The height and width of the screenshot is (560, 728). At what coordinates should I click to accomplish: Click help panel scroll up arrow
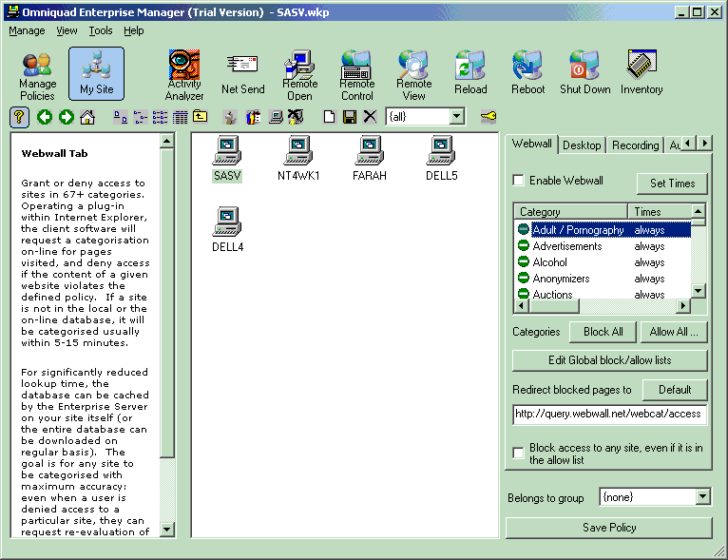[166, 141]
